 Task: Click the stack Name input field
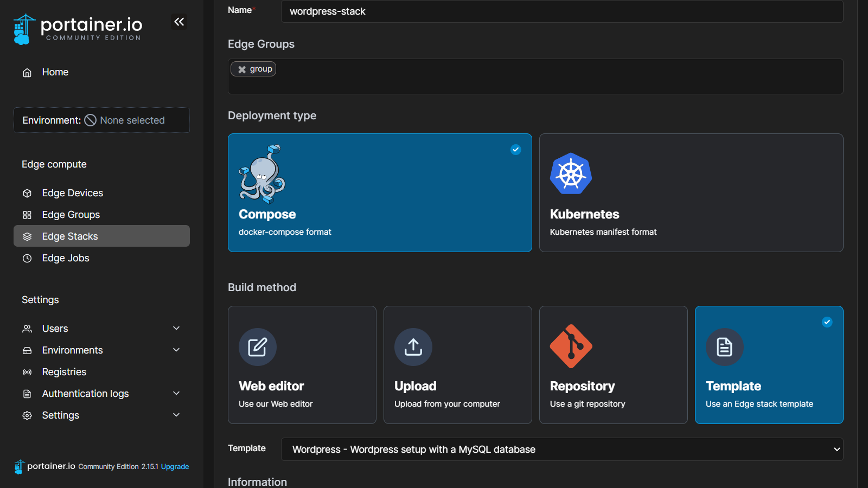pos(561,11)
